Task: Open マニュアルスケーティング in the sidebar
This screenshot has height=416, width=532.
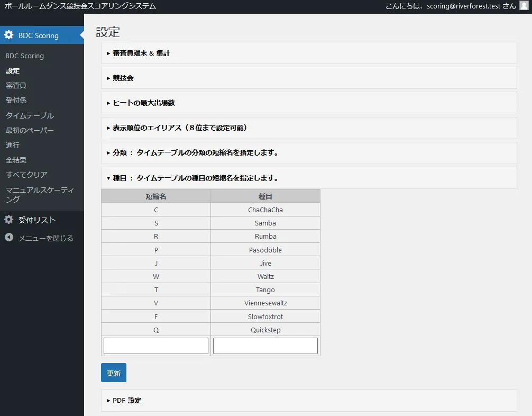Action: click(x=39, y=194)
